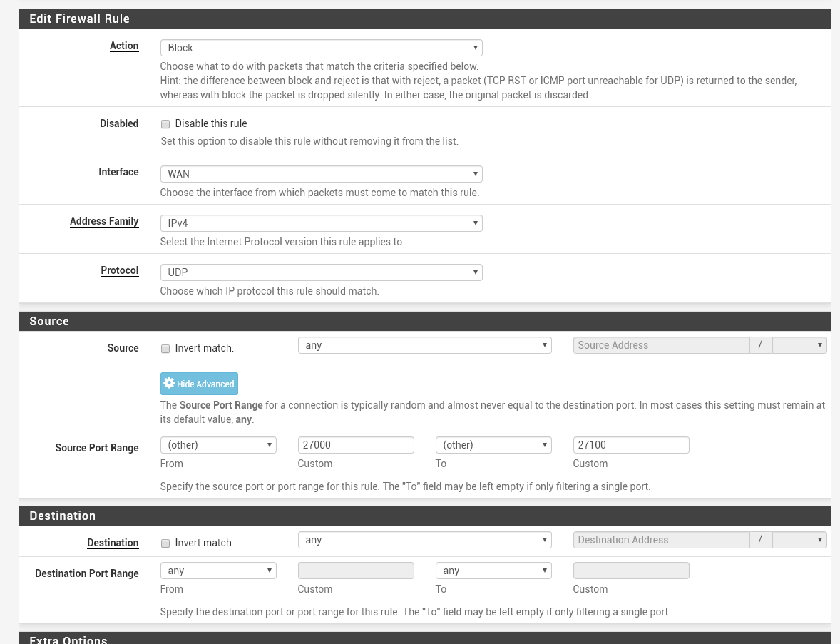Open the Destination type dropdown set to any
This screenshot has height=644, width=840.
click(424, 540)
